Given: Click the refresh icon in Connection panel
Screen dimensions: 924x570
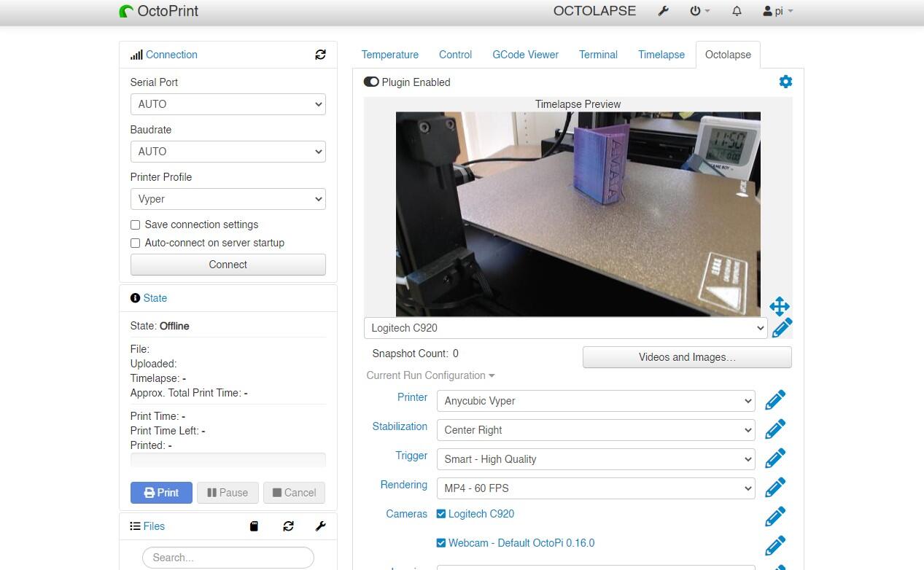Looking at the screenshot, I should click(320, 55).
